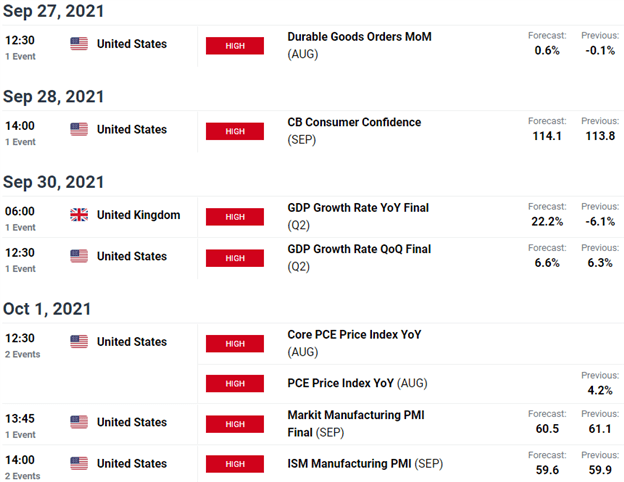Open Markit Manufacturing PMI Final event
Image resolution: width=624 pixels, height=482 pixels.
pos(356,423)
